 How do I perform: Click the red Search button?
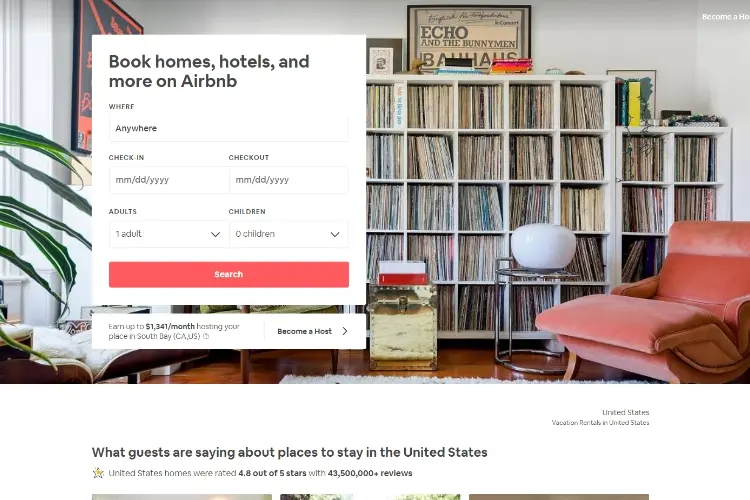229,275
